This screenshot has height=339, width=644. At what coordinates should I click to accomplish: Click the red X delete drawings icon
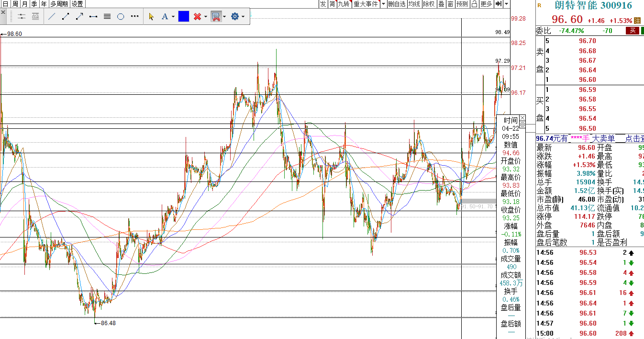[x=197, y=16]
